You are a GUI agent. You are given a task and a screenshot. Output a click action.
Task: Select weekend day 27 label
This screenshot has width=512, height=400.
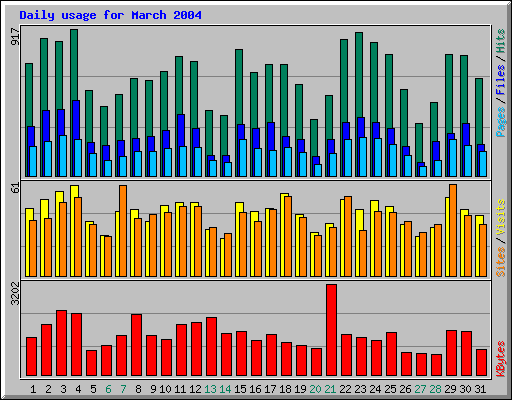pyautogui.click(x=420, y=389)
